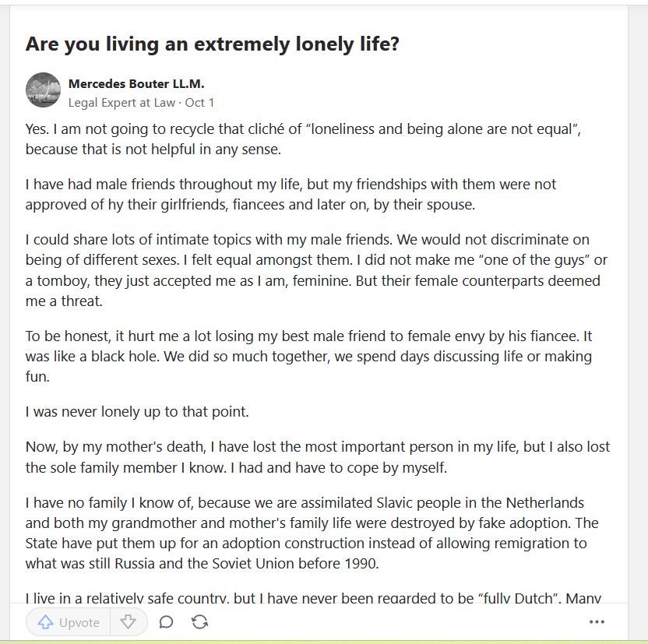View Mercedes Bouter's profile picture

[x=43, y=90]
